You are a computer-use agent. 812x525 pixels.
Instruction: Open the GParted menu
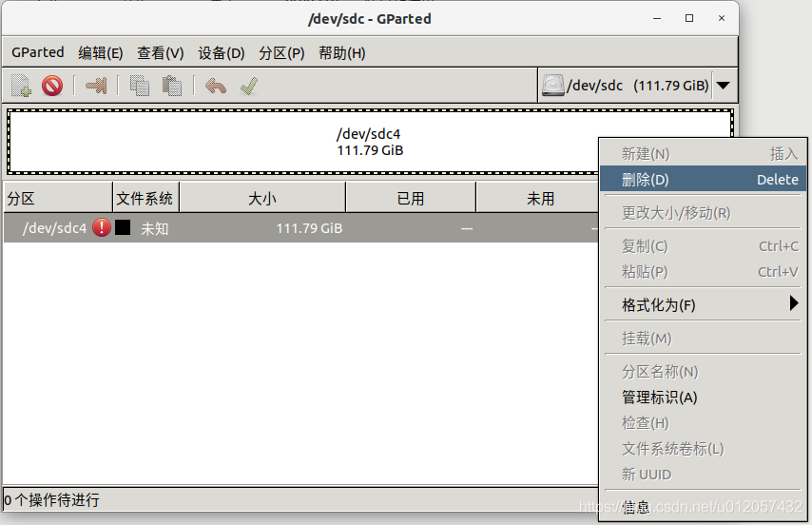pos(38,52)
